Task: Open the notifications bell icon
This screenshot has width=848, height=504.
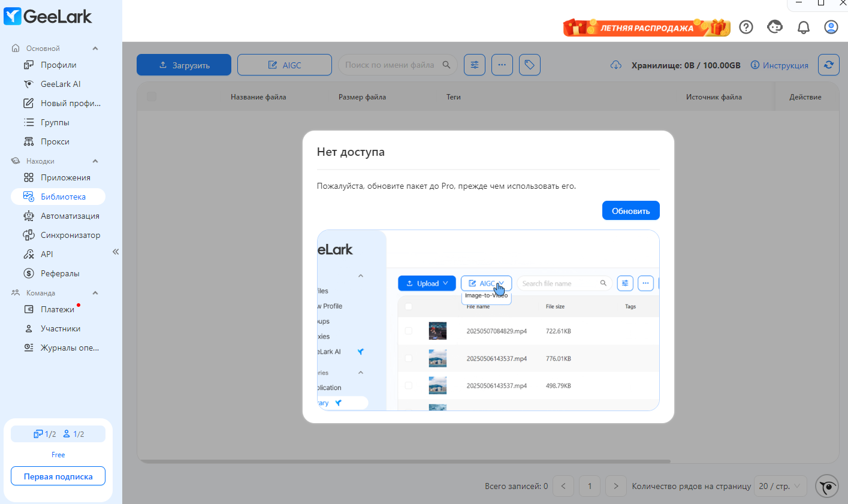Action: 804,27
